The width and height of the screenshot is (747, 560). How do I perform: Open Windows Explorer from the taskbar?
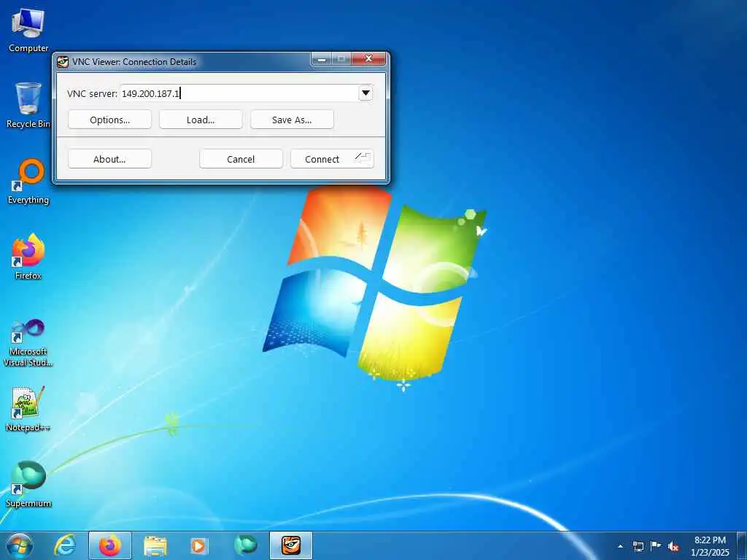tap(155, 545)
